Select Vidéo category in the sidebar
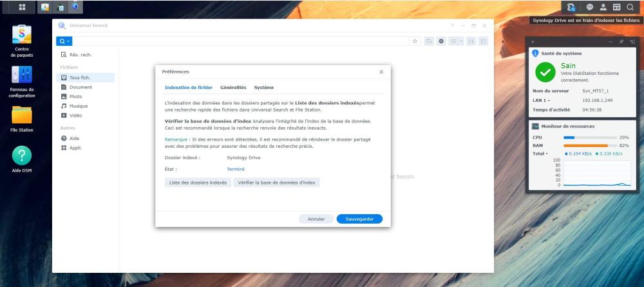Viewport: 644px width, 287px height. pyautogui.click(x=86, y=115)
